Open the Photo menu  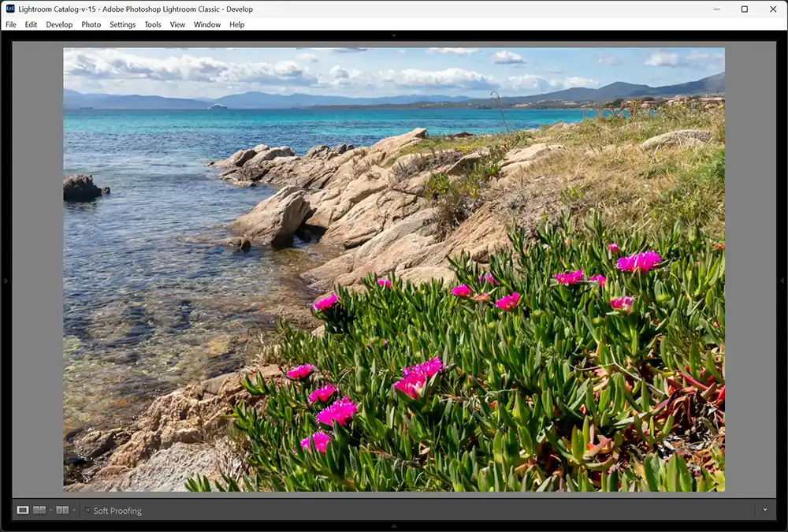[91, 24]
